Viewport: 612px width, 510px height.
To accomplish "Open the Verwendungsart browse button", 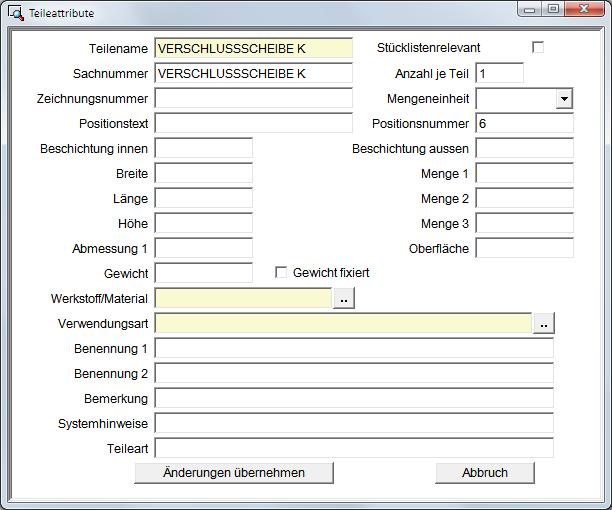I will (x=543, y=323).
